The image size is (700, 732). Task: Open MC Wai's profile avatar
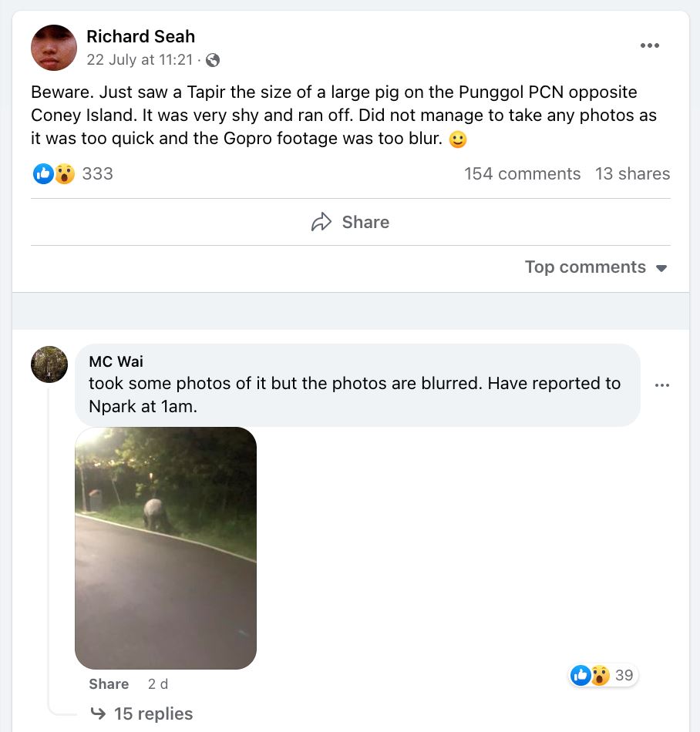[x=49, y=364]
